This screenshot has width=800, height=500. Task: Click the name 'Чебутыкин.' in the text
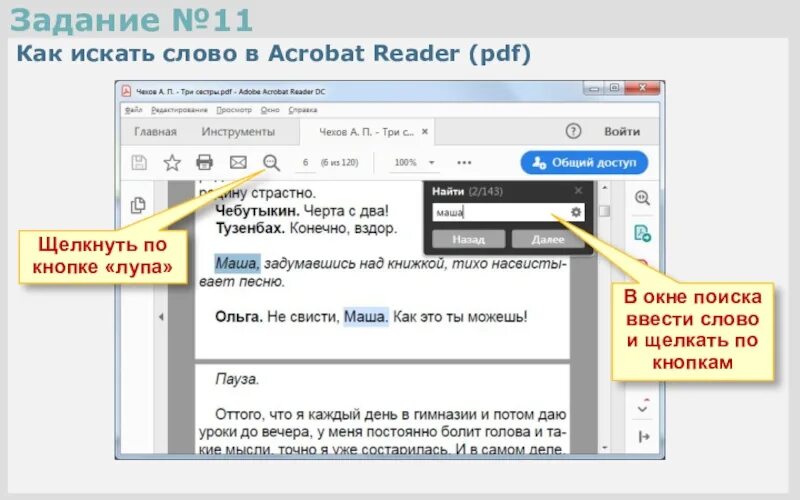[257, 210]
